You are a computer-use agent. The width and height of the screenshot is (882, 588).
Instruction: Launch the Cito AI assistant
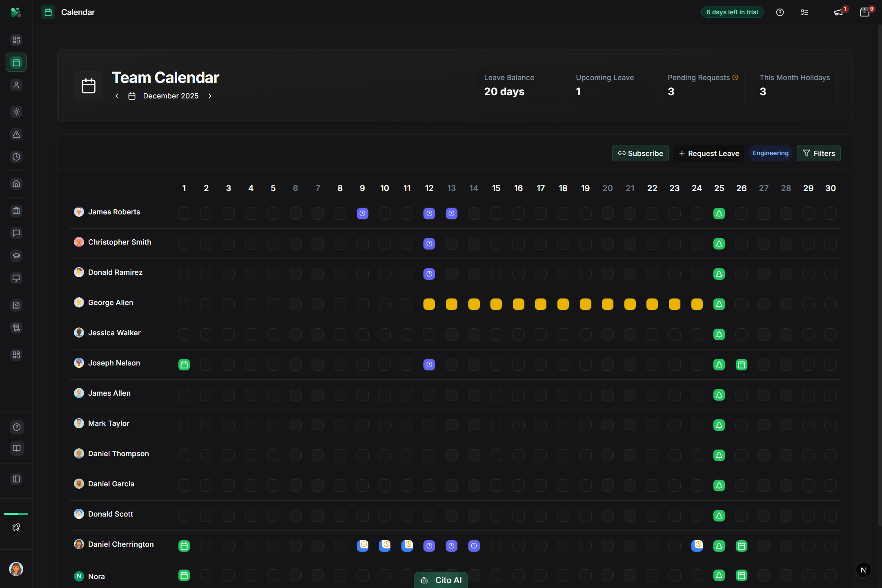tap(441, 579)
